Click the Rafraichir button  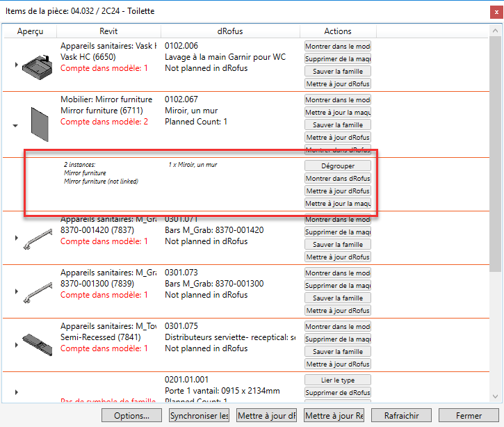coord(401,416)
